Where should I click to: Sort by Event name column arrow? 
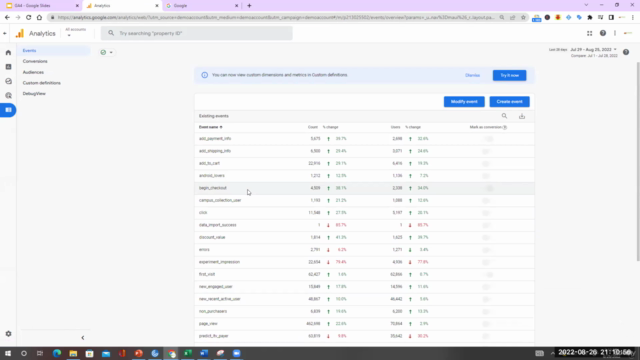pyautogui.click(x=221, y=127)
